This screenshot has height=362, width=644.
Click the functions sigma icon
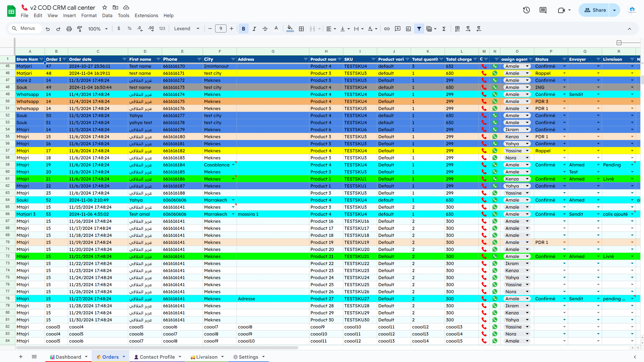click(444, 29)
